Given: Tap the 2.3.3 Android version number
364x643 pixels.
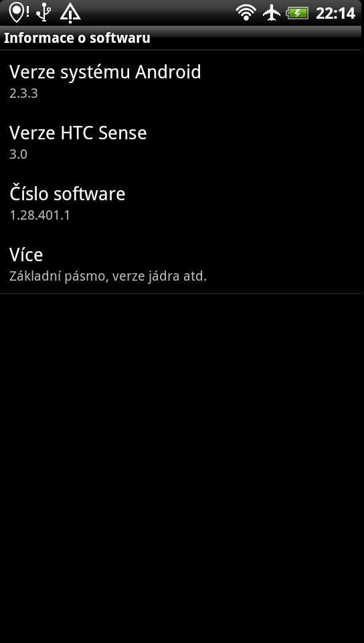Looking at the screenshot, I should point(23,93).
